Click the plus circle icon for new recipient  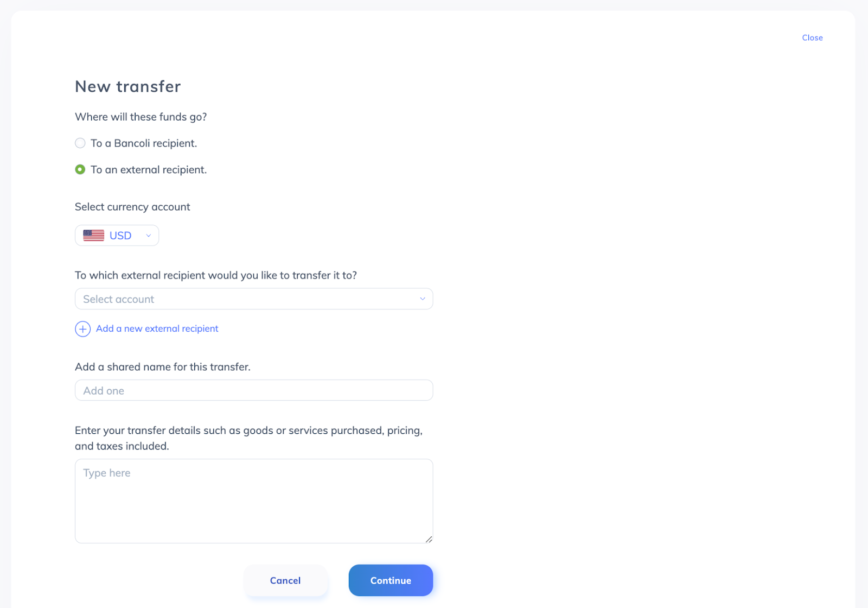(x=82, y=329)
